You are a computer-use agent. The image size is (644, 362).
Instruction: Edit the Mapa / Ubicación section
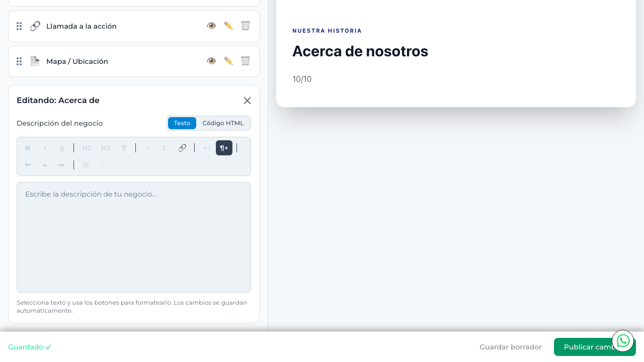[x=228, y=61]
